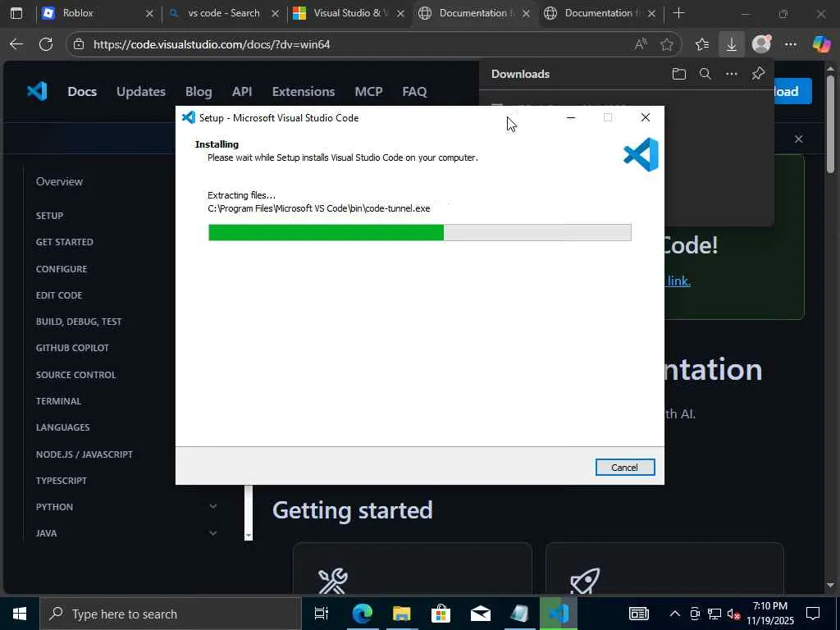Viewport: 840px width, 630px height.
Task: Open downloads folder from Downloads panel
Action: 678,74
